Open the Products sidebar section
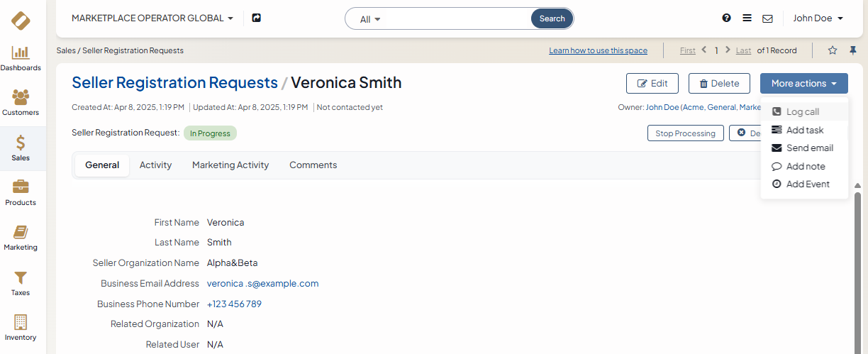The height and width of the screenshot is (354, 868). pos(21,193)
